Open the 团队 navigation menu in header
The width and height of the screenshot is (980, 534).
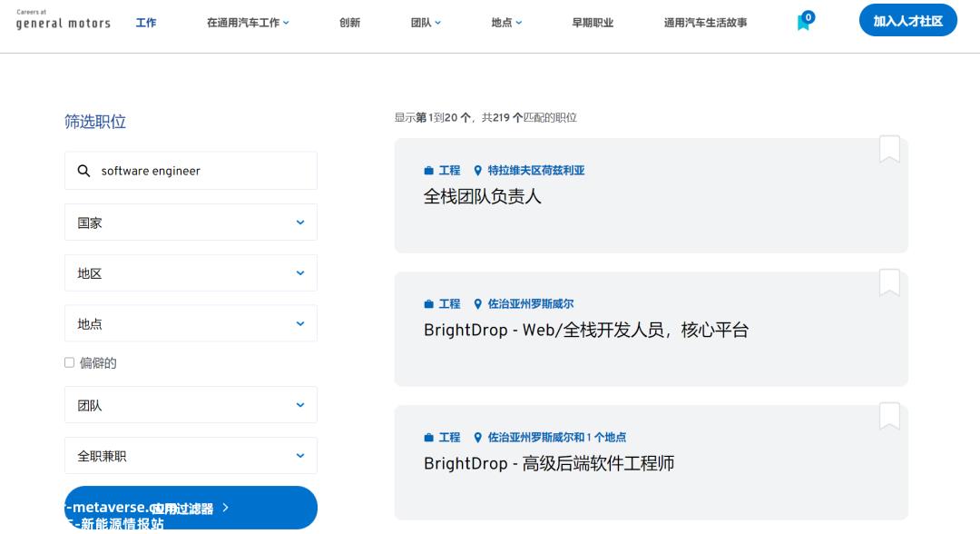pyautogui.click(x=426, y=23)
